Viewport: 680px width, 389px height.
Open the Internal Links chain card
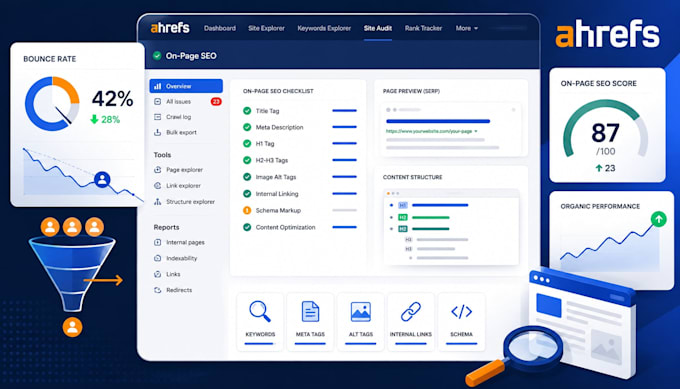[x=411, y=322]
